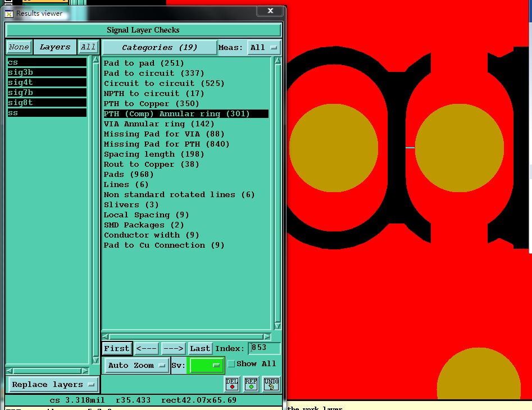
Task: Select Pad to pad (251) category
Action: (144, 63)
